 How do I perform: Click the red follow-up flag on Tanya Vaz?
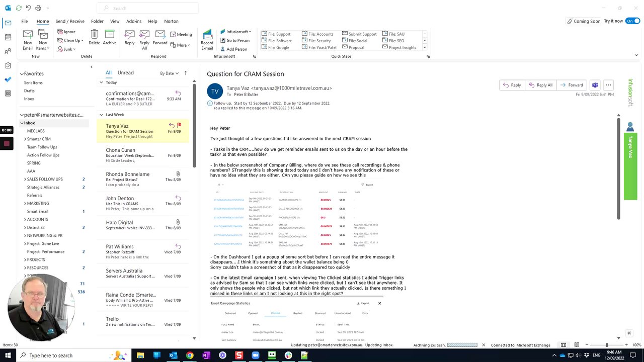coord(179,125)
